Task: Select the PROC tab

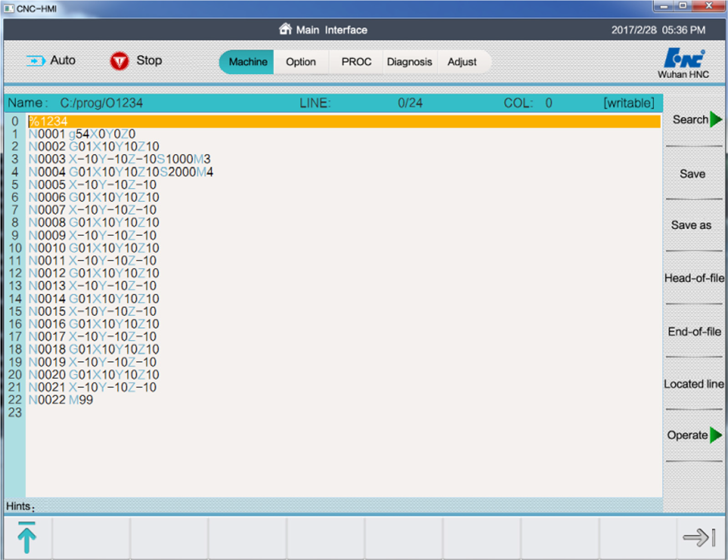Action: (x=356, y=62)
